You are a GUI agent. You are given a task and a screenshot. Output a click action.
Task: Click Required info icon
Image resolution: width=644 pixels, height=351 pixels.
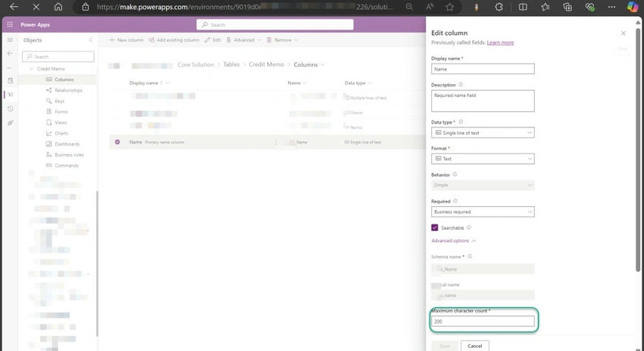point(455,201)
